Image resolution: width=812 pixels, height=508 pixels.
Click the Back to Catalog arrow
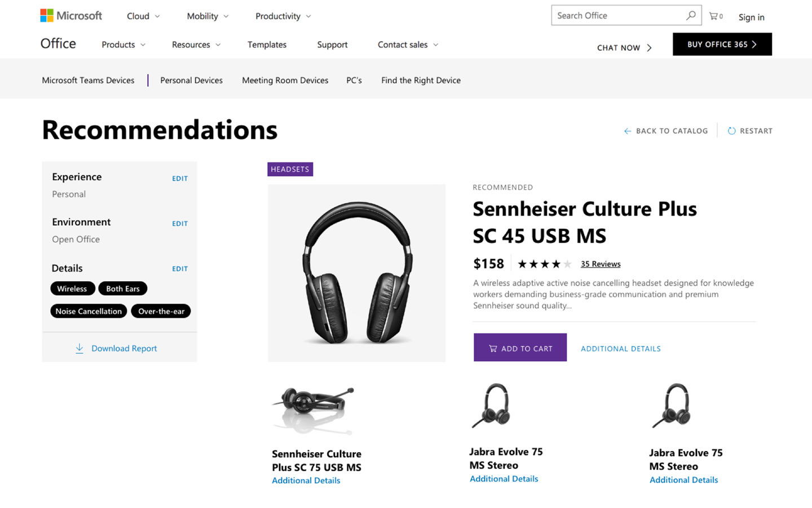tap(627, 131)
